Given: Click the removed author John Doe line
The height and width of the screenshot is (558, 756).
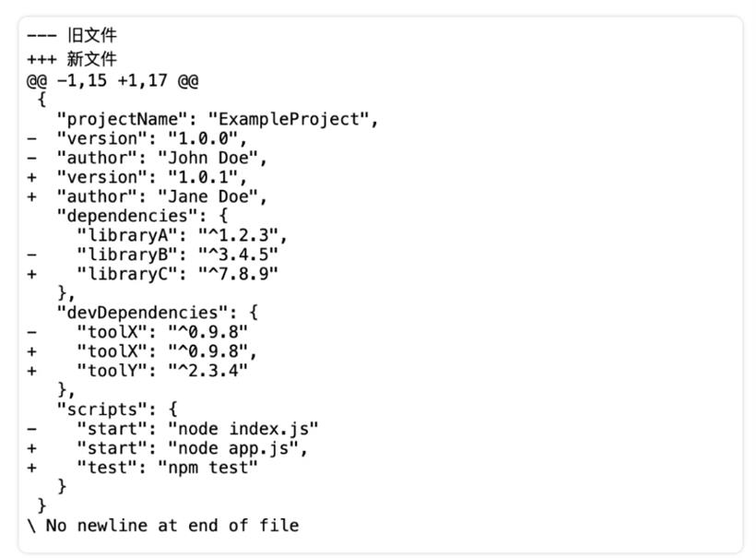Looking at the screenshot, I should click(147, 159).
